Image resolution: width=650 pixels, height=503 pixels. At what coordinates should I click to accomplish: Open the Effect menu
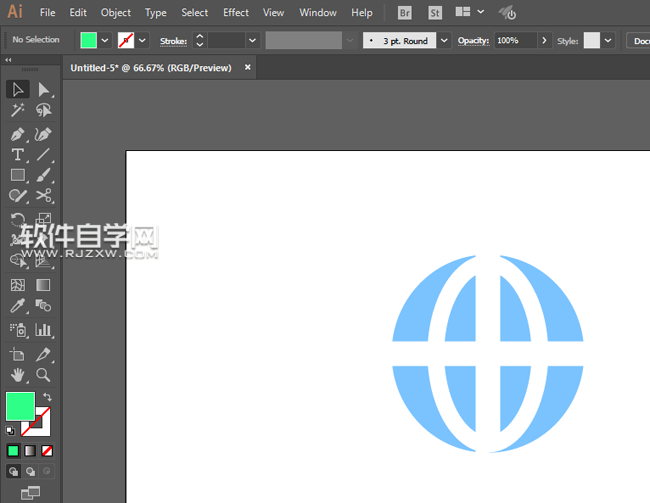click(x=236, y=13)
